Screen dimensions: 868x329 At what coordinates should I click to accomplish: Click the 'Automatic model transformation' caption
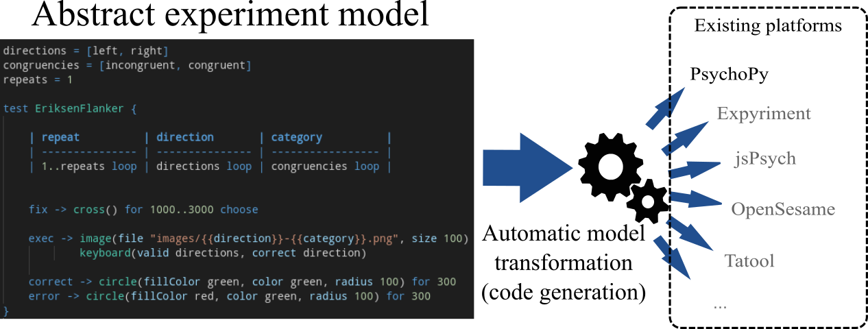[x=564, y=249]
